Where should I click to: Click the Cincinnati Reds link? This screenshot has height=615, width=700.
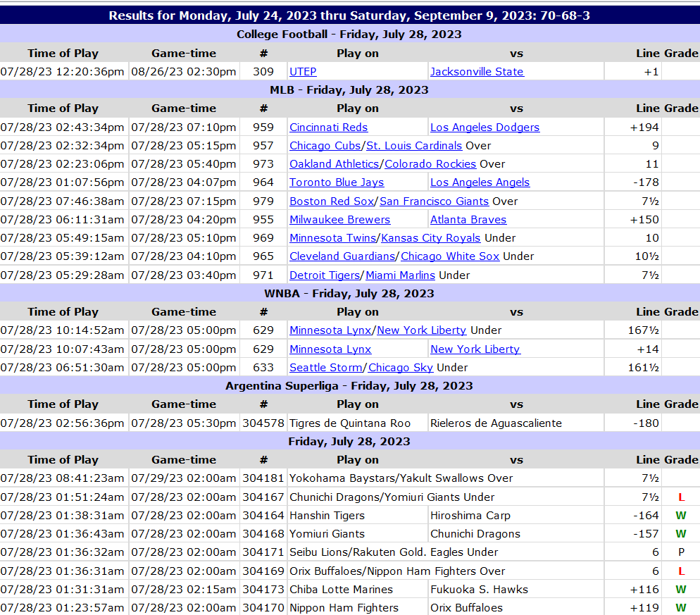(x=328, y=128)
